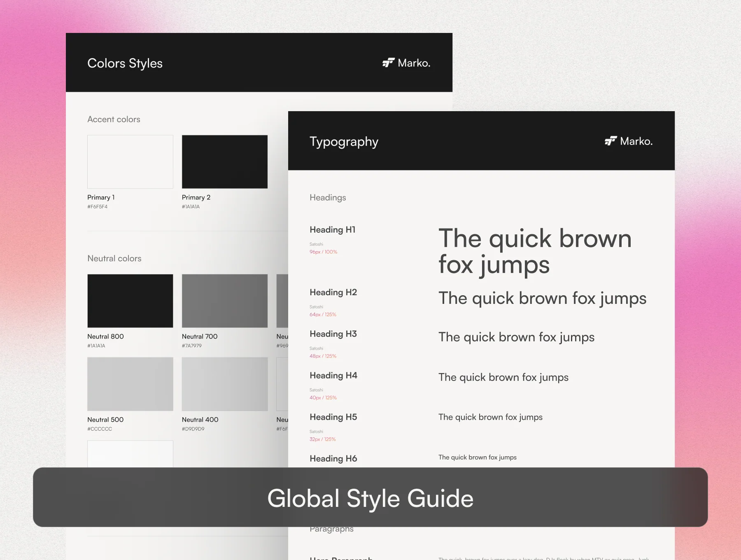Click 'Satoshi' font name under Heading H1
Viewport: 741px width, 560px height.
pos(316,244)
